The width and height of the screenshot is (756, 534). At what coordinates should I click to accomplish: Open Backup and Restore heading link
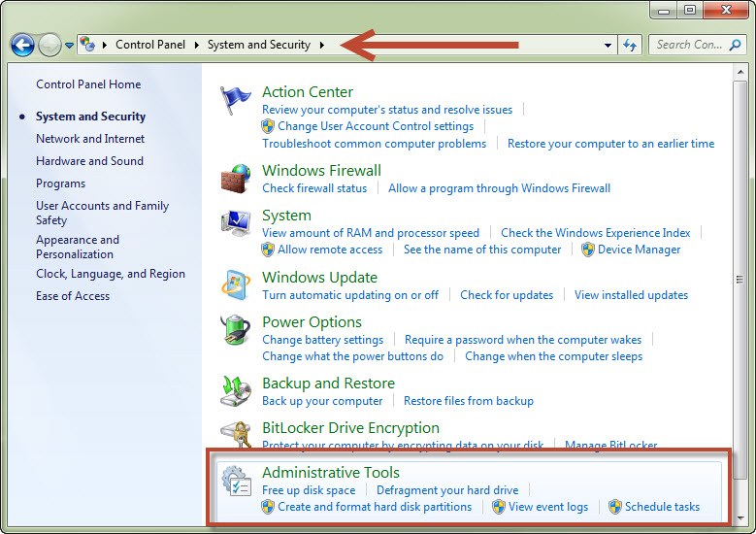click(x=328, y=383)
